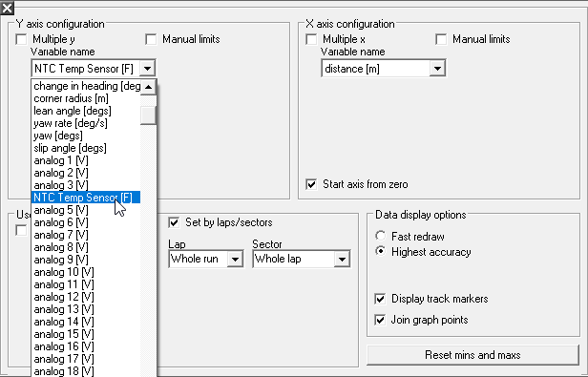Close the dialog with the X icon

point(7,8)
